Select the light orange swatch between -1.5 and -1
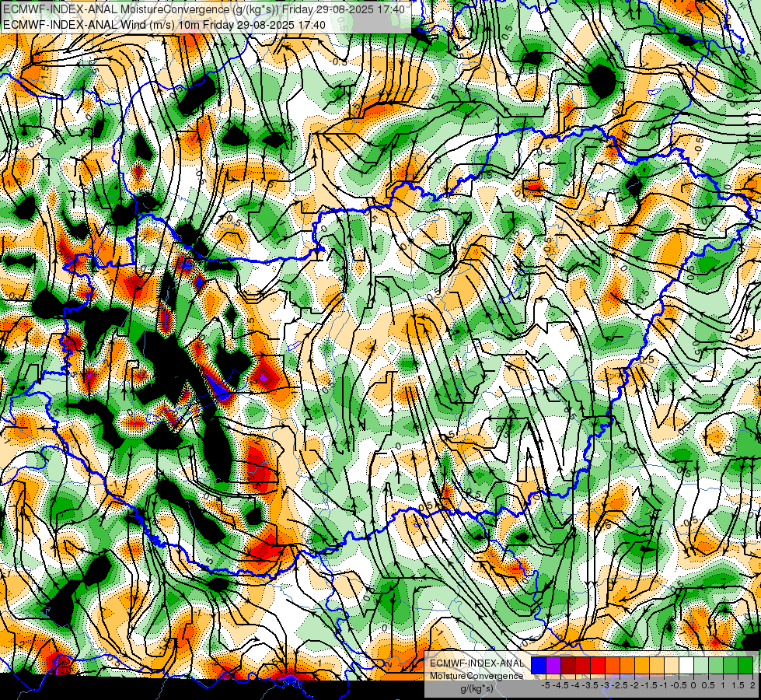761x700 pixels. click(657, 666)
